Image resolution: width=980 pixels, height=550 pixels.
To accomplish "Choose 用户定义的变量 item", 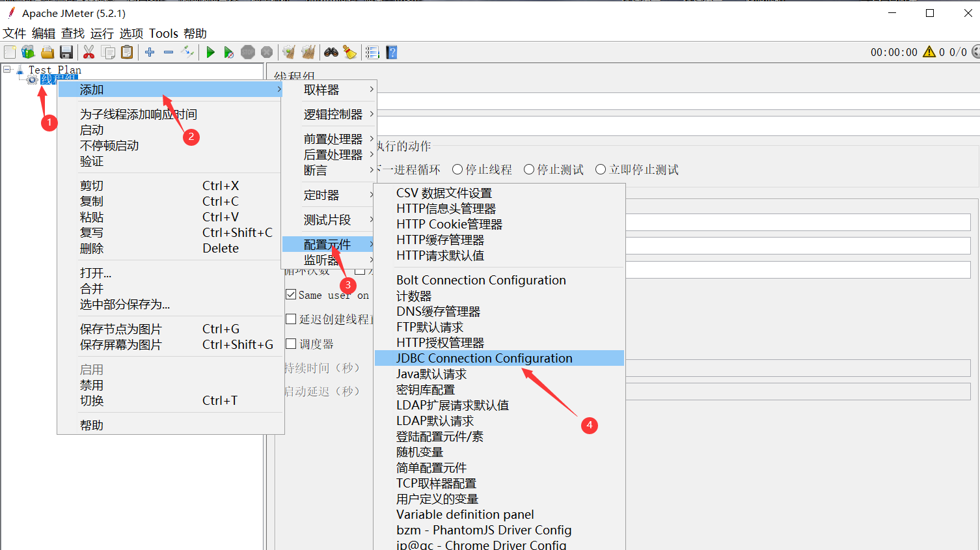I will (x=499, y=499).
